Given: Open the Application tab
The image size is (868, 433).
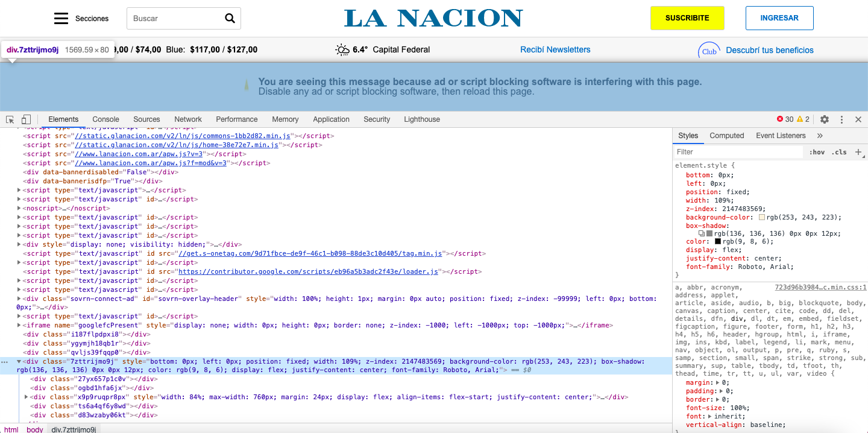Looking at the screenshot, I should coord(331,119).
